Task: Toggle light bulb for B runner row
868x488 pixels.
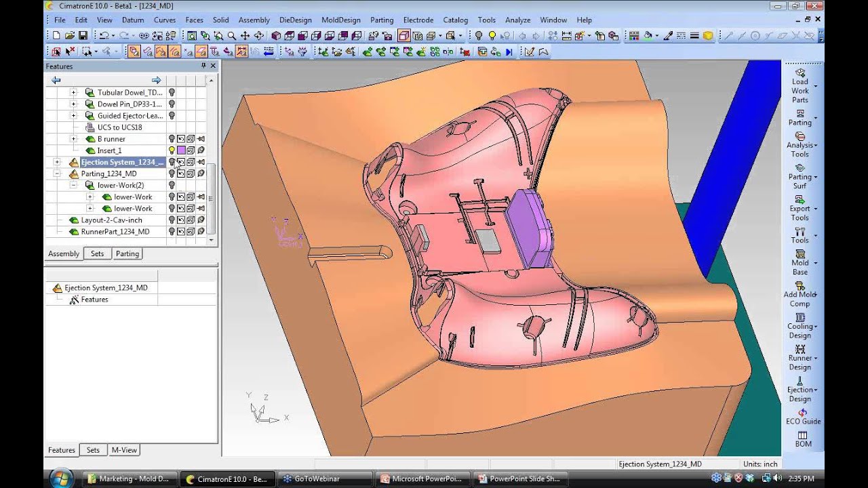Action: 172,139
